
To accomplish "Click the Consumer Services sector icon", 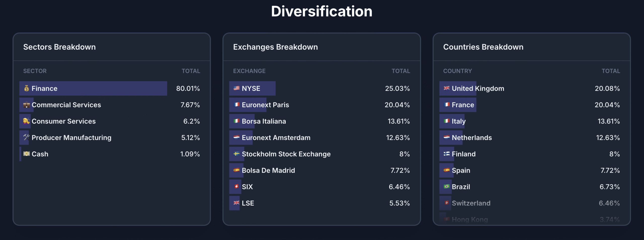I will pos(26,121).
